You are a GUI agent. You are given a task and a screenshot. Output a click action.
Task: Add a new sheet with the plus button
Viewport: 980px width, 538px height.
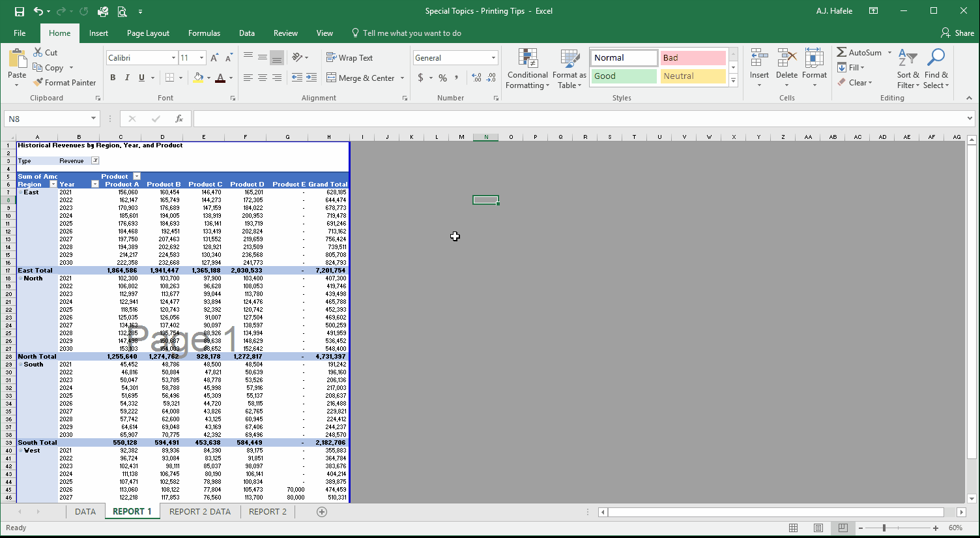[321, 512]
